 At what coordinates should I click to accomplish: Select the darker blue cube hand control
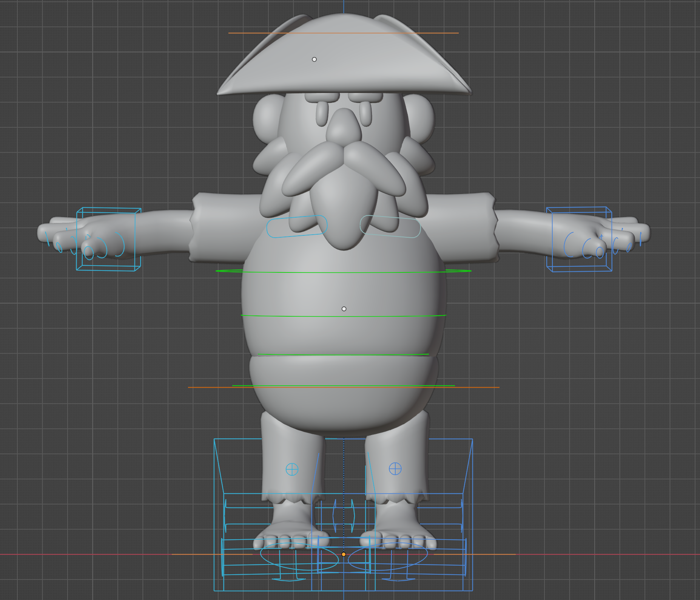[579, 239]
